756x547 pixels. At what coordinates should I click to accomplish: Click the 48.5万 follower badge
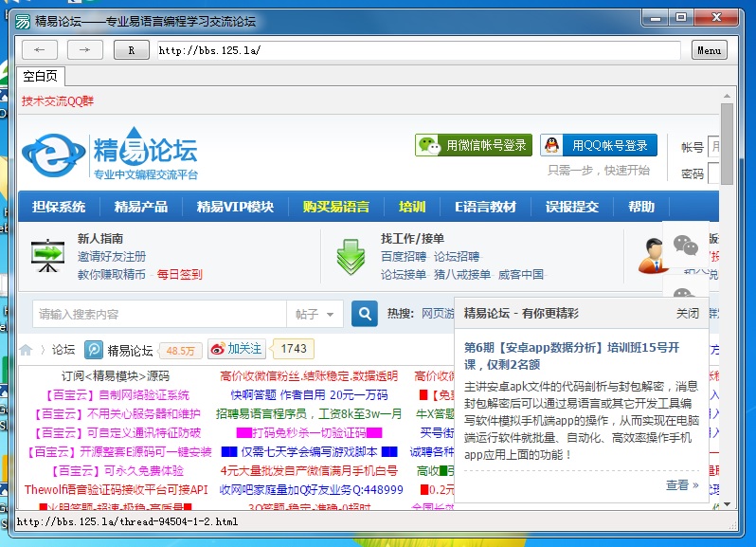point(181,351)
